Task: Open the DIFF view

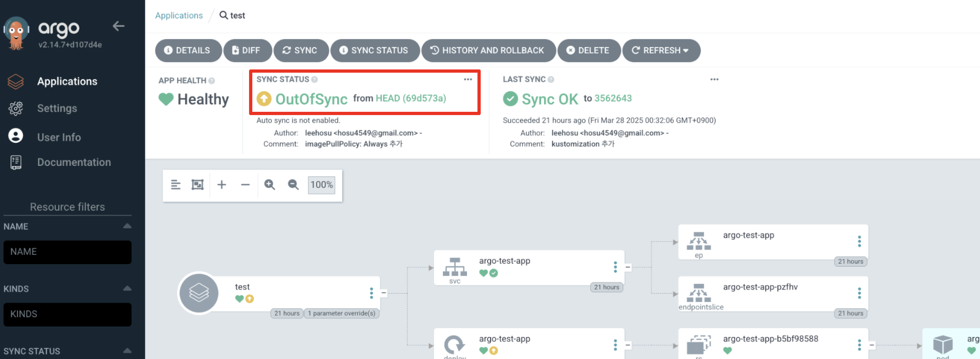Action: [247, 50]
